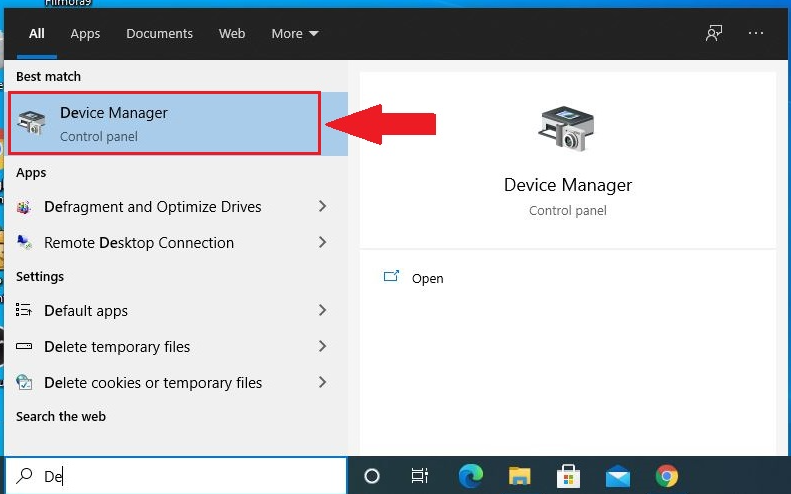Screen dimensions: 791x494
Task: Click the Delete temporary files drive icon
Action: pos(24,346)
